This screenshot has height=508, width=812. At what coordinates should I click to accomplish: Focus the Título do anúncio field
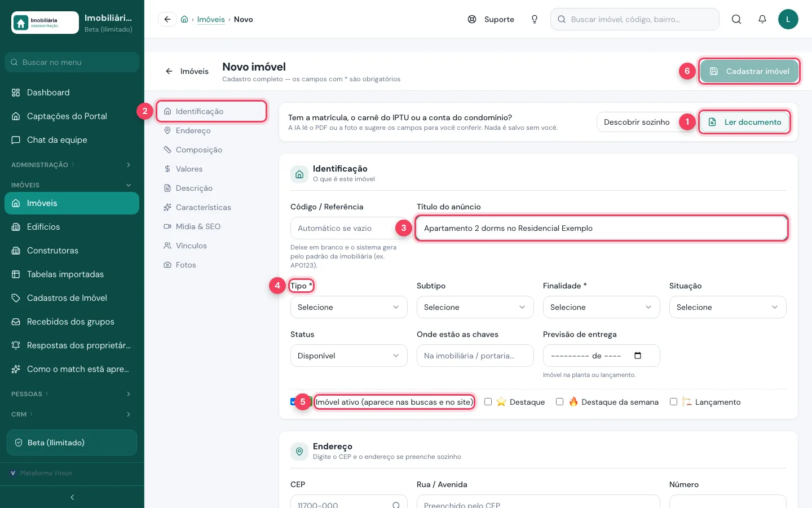[x=602, y=228]
